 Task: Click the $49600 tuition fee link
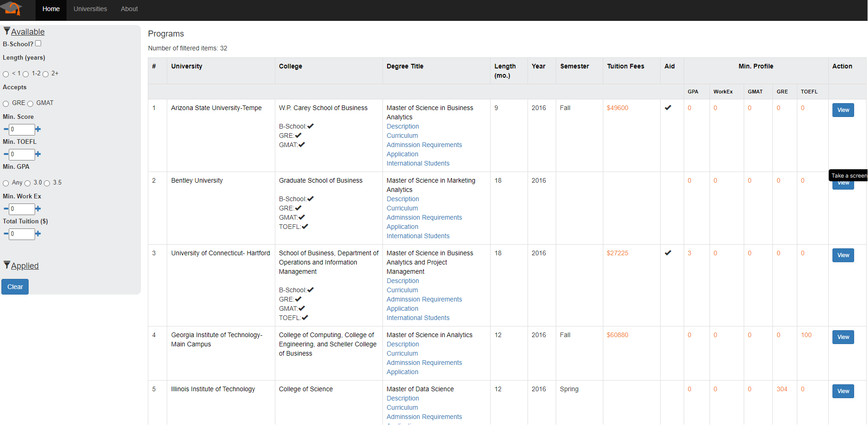pyautogui.click(x=618, y=107)
